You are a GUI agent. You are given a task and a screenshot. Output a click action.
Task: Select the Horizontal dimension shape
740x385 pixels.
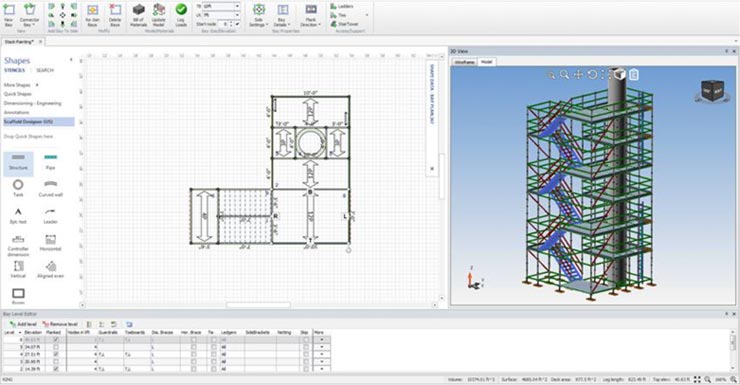point(50,243)
